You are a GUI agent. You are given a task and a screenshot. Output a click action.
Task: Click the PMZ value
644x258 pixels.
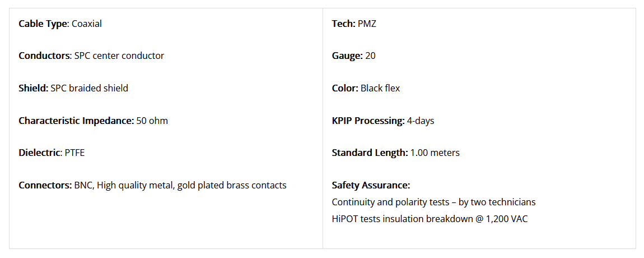[367, 24]
